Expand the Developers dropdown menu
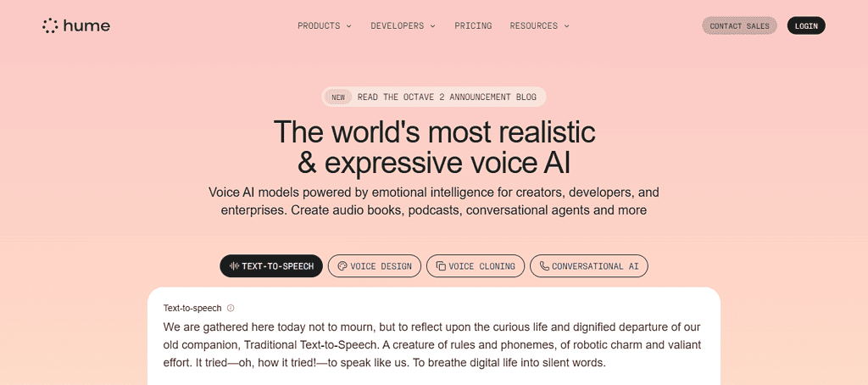868x385 pixels. (x=403, y=25)
